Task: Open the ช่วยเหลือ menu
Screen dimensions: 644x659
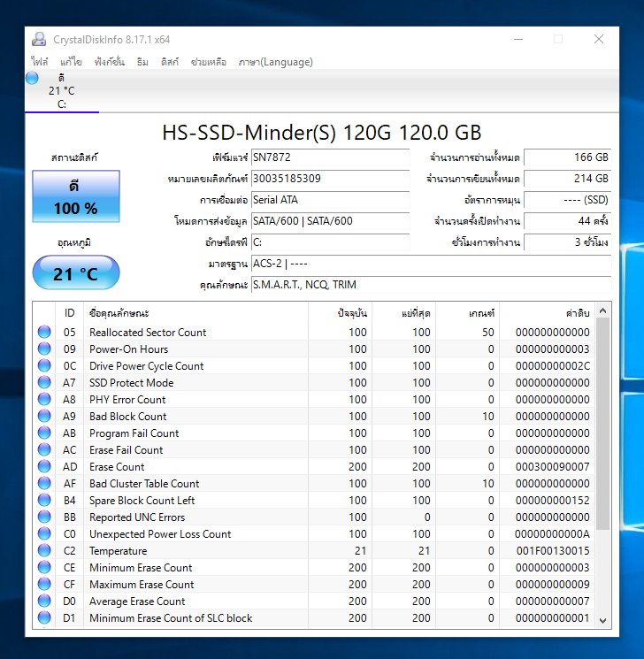Action: tap(208, 62)
